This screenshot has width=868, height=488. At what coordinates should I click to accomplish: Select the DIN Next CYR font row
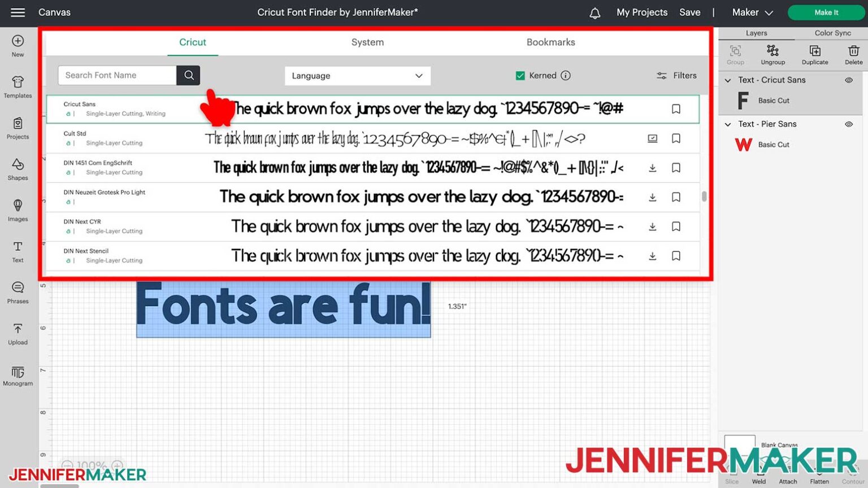[372, 226]
